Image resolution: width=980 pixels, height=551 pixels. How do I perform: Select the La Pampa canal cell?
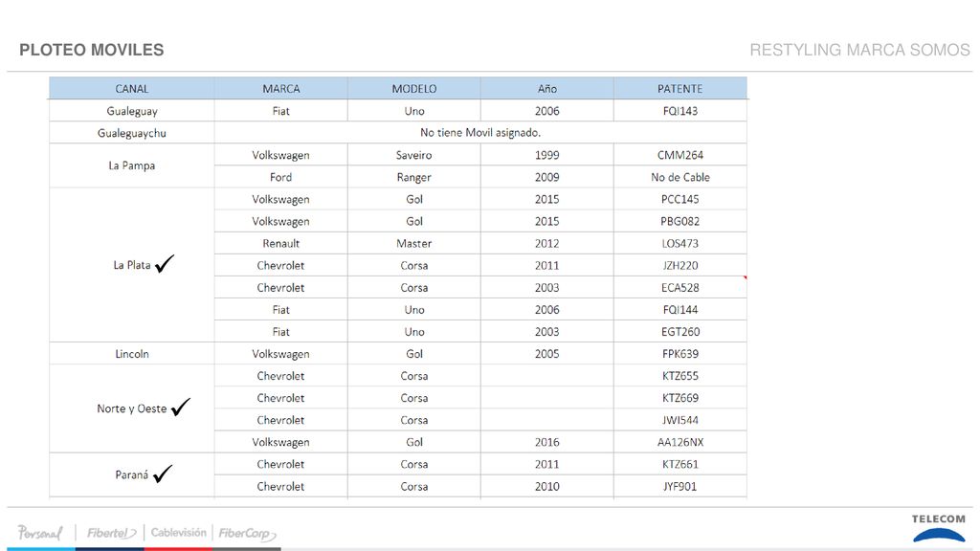131,165
